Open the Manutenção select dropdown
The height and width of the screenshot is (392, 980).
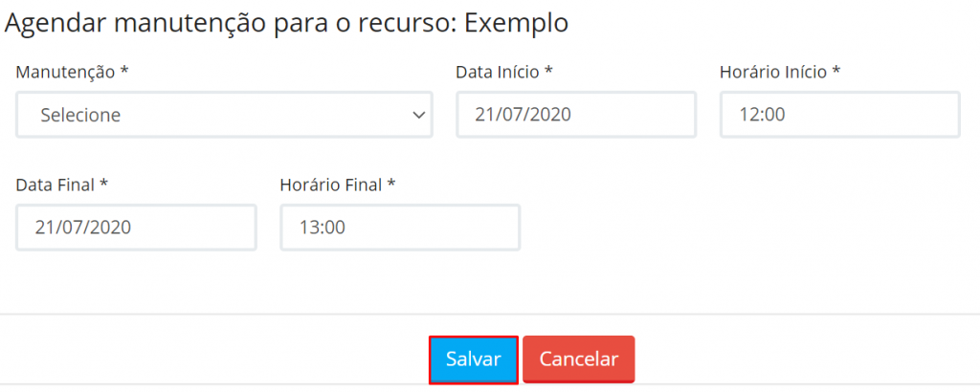point(224,115)
